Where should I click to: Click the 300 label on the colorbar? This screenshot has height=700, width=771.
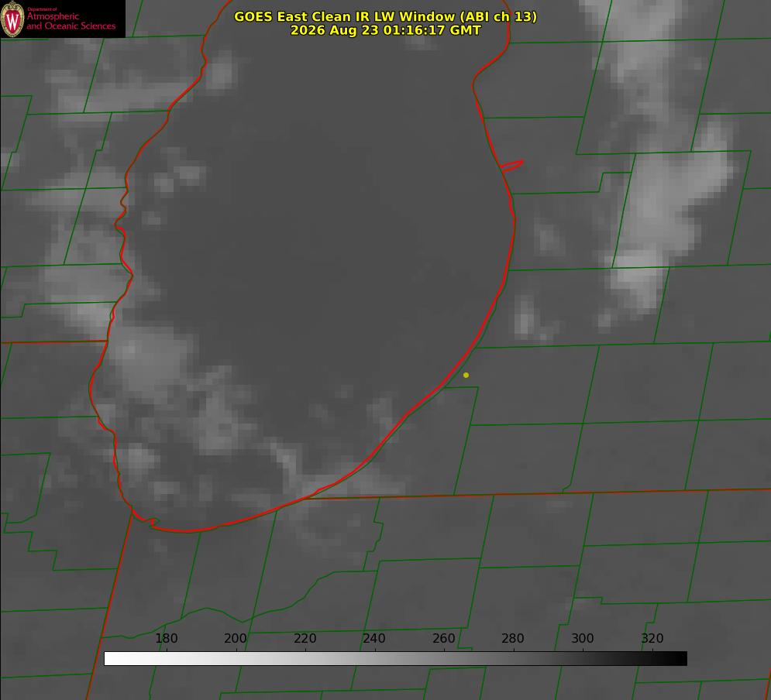tap(583, 638)
